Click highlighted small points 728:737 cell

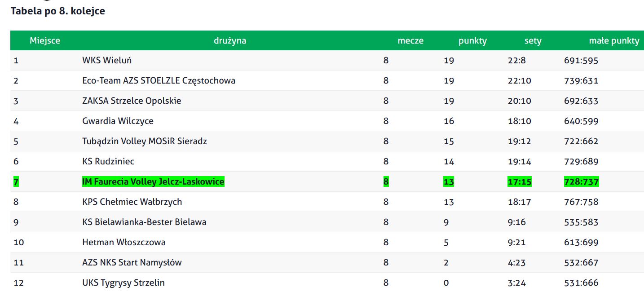pyautogui.click(x=581, y=181)
